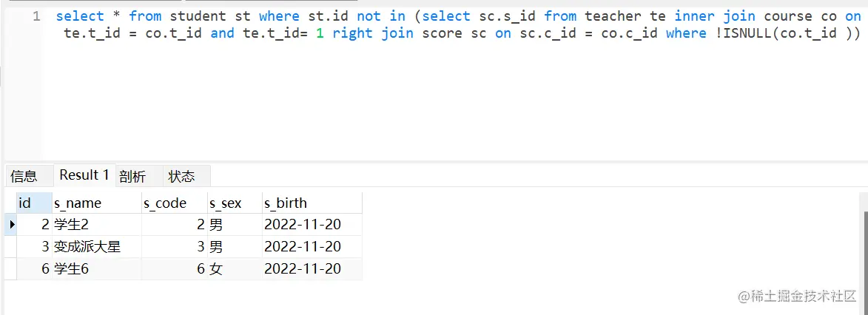
Task: Click the s_birth column header
Action: point(312,203)
